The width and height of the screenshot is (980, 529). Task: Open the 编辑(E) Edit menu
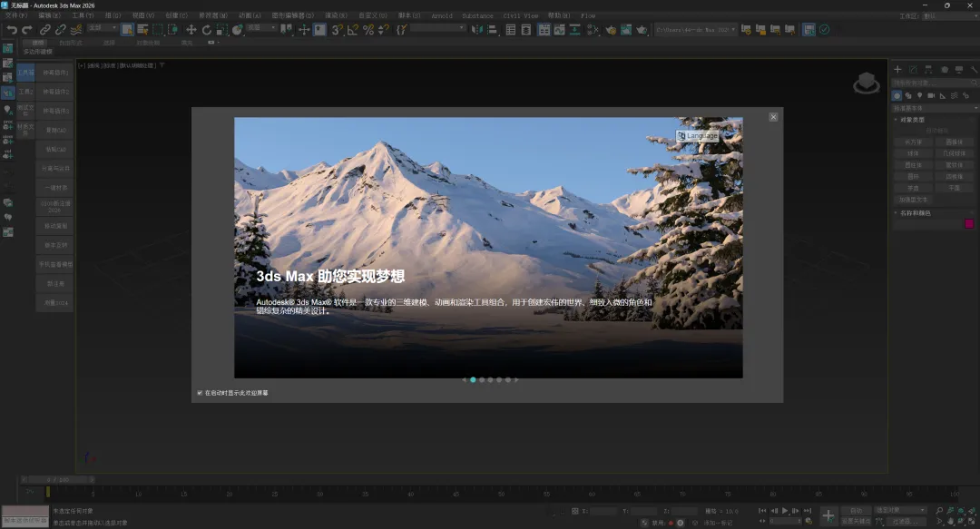[x=49, y=15]
